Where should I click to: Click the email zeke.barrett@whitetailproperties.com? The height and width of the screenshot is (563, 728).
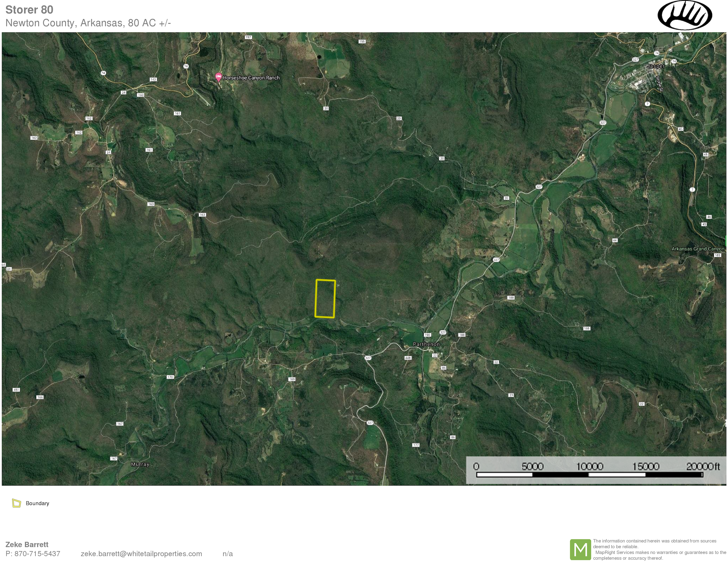pos(141,554)
